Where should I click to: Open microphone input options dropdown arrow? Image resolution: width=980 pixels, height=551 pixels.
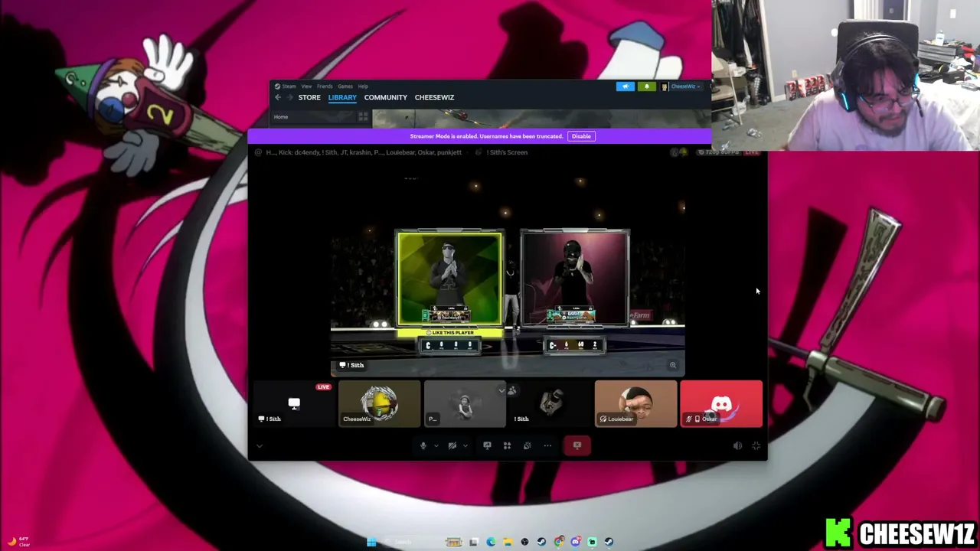[x=436, y=445]
